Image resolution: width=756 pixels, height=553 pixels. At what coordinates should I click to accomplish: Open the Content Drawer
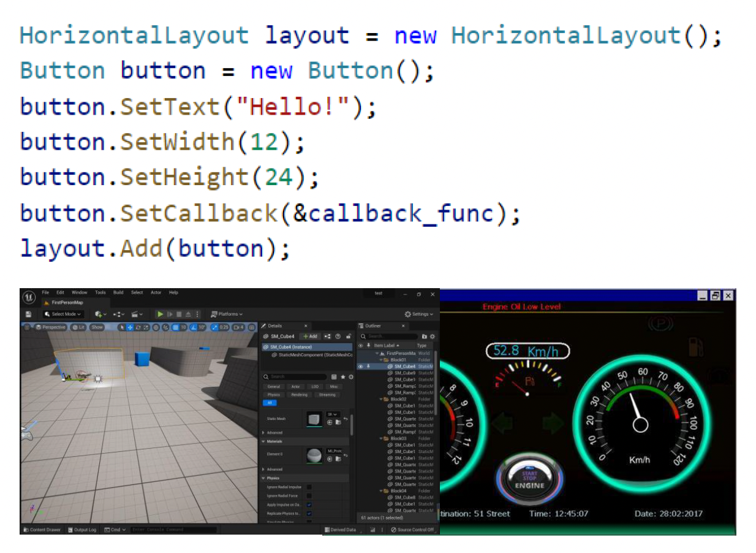pos(42,530)
